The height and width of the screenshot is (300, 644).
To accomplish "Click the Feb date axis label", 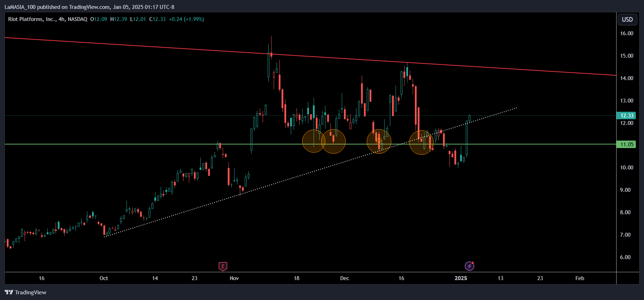I will pyautogui.click(x=580, y=278).
